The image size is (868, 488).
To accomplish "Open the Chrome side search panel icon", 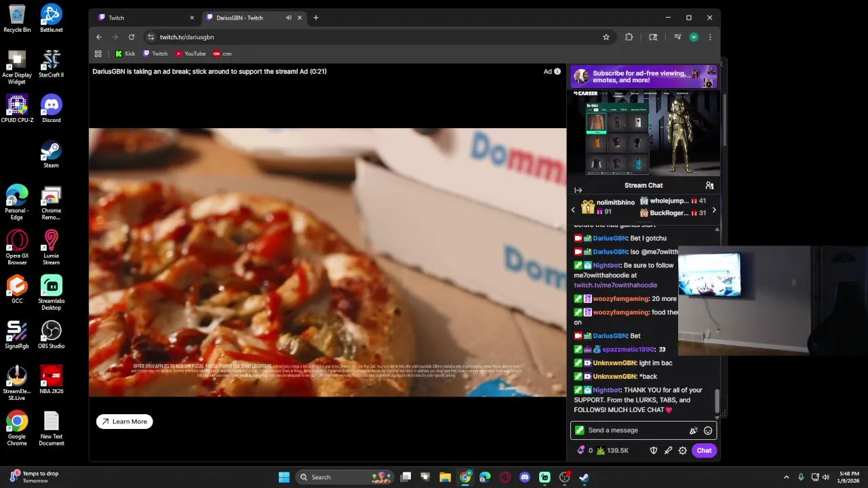I will pos(653,37).
